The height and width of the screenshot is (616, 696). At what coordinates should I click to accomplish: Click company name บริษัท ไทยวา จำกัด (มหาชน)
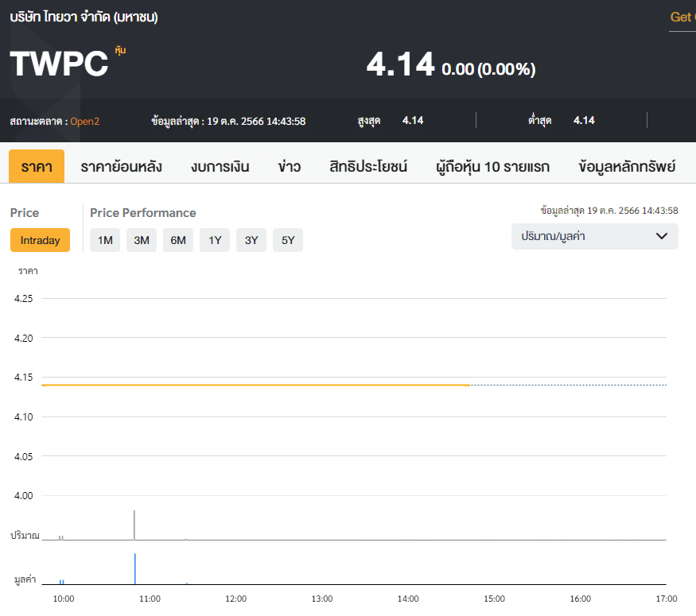(84, 17)
